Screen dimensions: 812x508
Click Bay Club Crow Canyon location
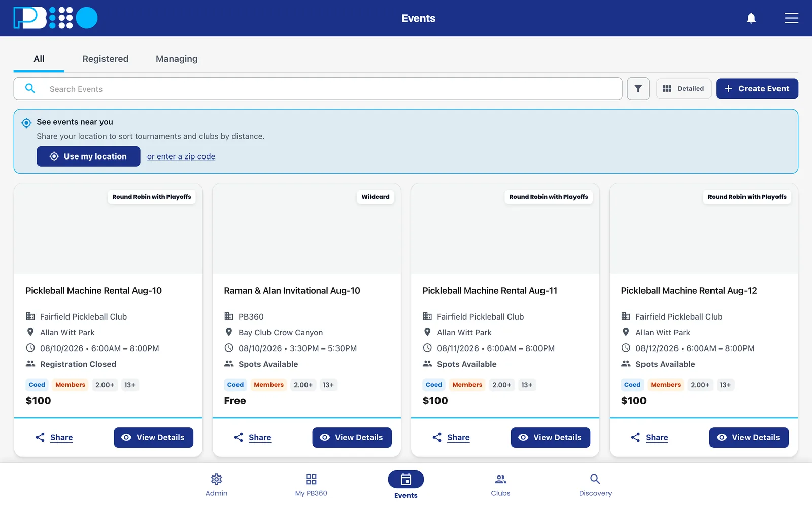point(281,333)
